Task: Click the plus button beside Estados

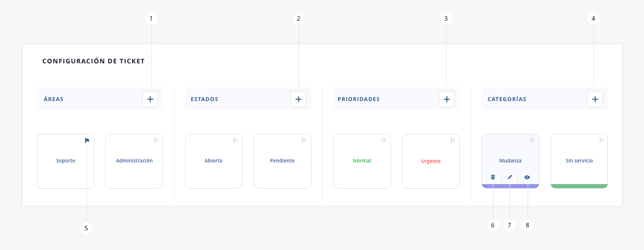Action: pos(298,99)
